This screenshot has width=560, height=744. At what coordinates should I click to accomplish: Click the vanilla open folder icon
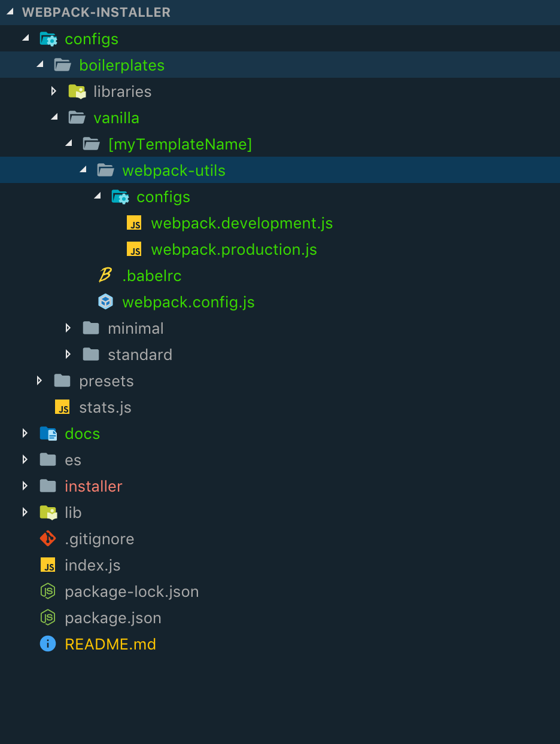tap(77, 117)
